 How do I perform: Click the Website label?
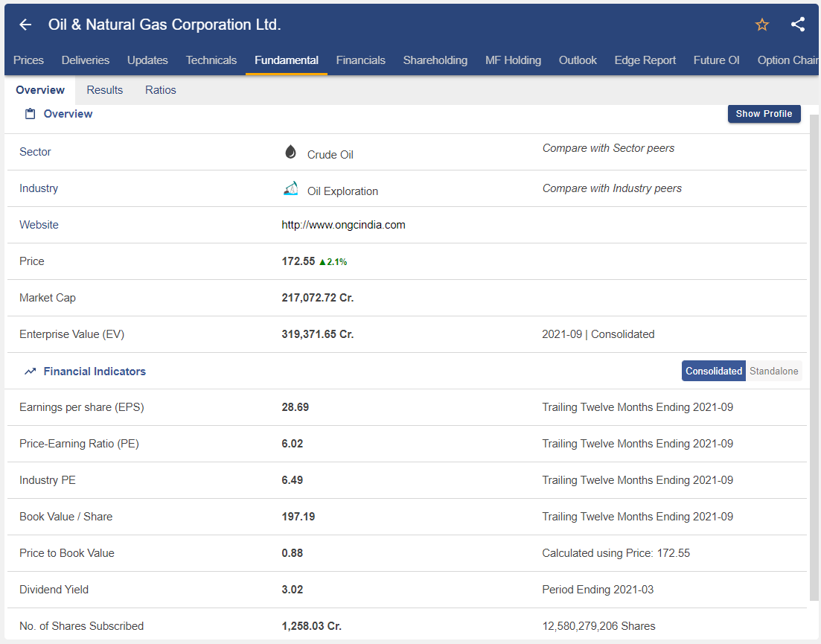click(39, 225)
